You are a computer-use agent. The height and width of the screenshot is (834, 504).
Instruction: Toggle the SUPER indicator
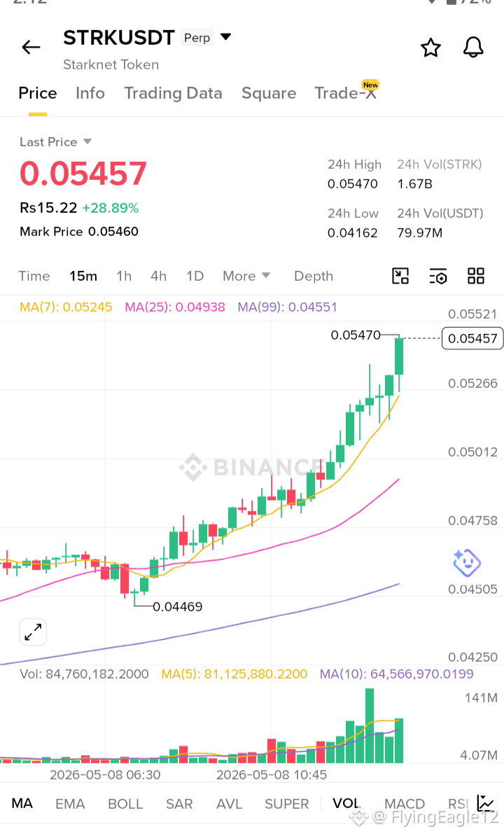click(x=286, y=803)
